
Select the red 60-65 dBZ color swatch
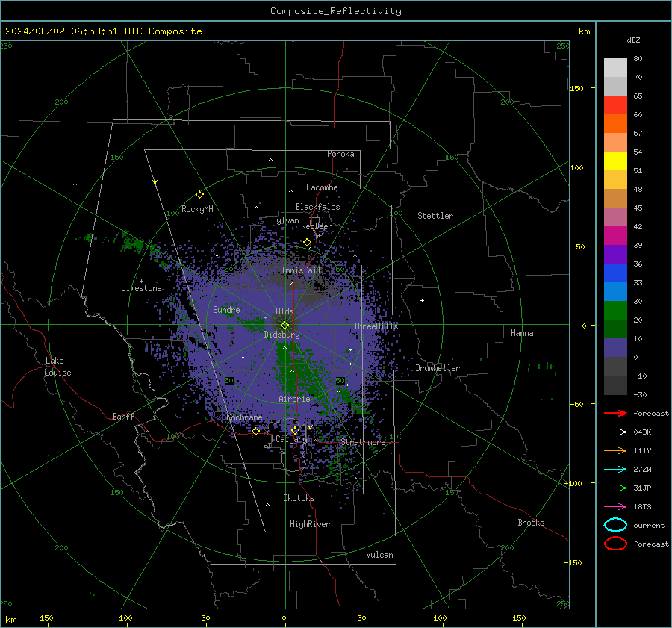615,105
